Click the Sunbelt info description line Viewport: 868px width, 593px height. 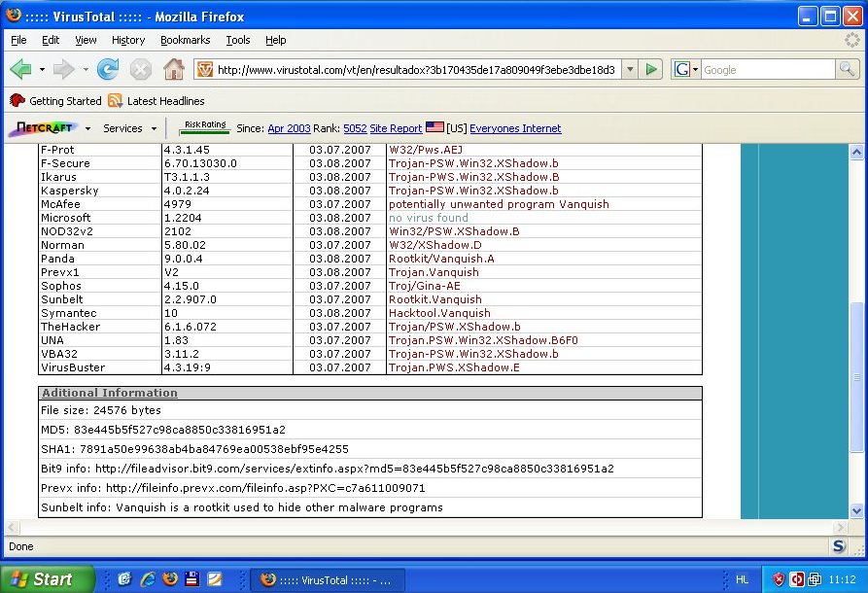pyautogui.click(x=242, y=507)
